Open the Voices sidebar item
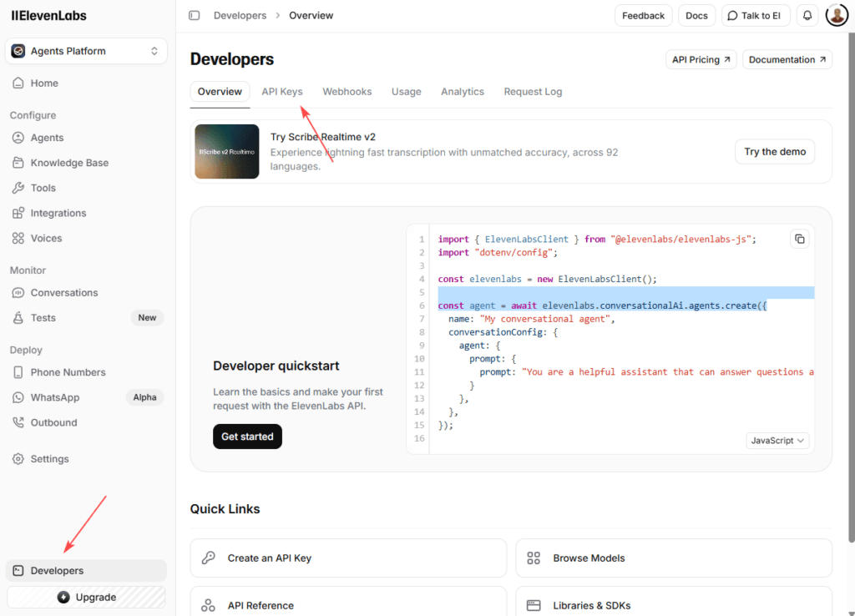855x616 pixels. pos(46,238)
